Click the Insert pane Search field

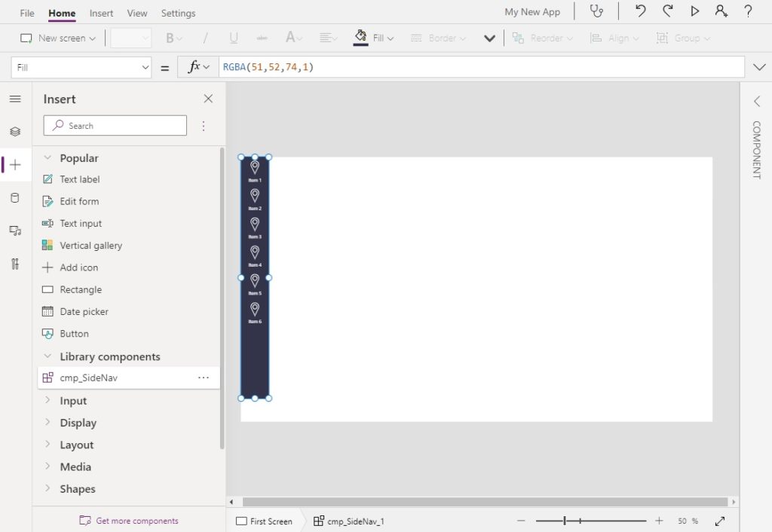click(x=115, y=126)
